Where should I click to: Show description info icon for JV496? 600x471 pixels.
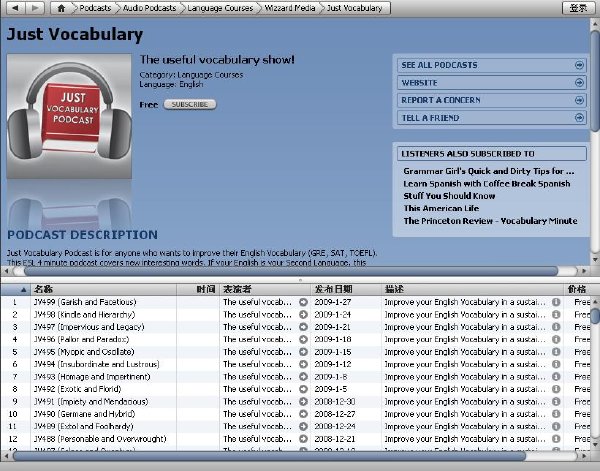[556, 339]
